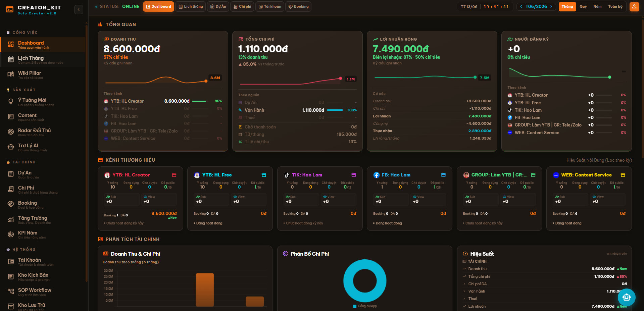Image resolution: width=644 pixels, height=311 pixels.
Task: Click calendar icon on YTB: HL Free card
Action: [264, 175]
